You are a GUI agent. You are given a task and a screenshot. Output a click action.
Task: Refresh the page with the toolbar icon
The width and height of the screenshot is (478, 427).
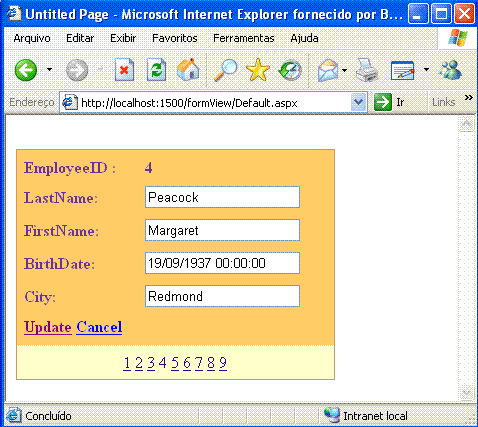[156, 70]
